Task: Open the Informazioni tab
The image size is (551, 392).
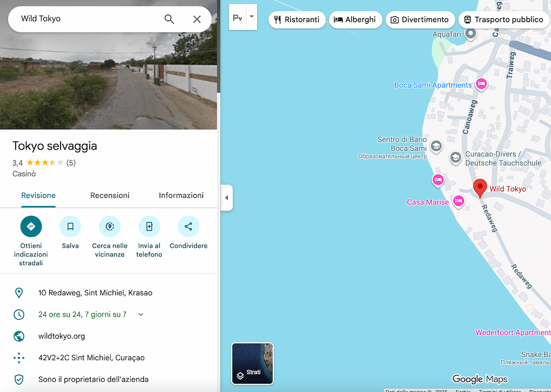Action: (x=181, y=196)
